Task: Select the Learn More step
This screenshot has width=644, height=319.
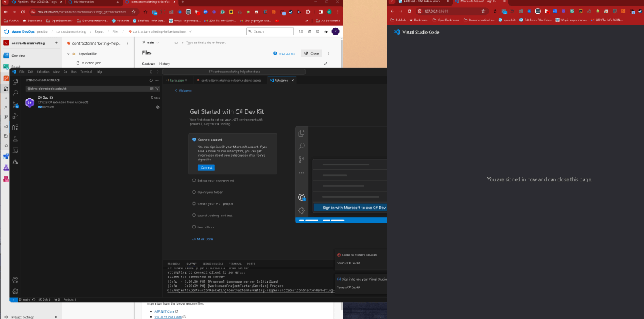Action: [203, 227]
